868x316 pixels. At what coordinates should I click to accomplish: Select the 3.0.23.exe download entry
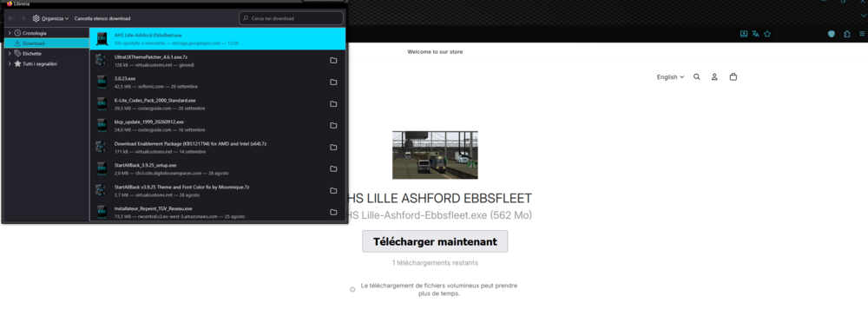point(218,82)
